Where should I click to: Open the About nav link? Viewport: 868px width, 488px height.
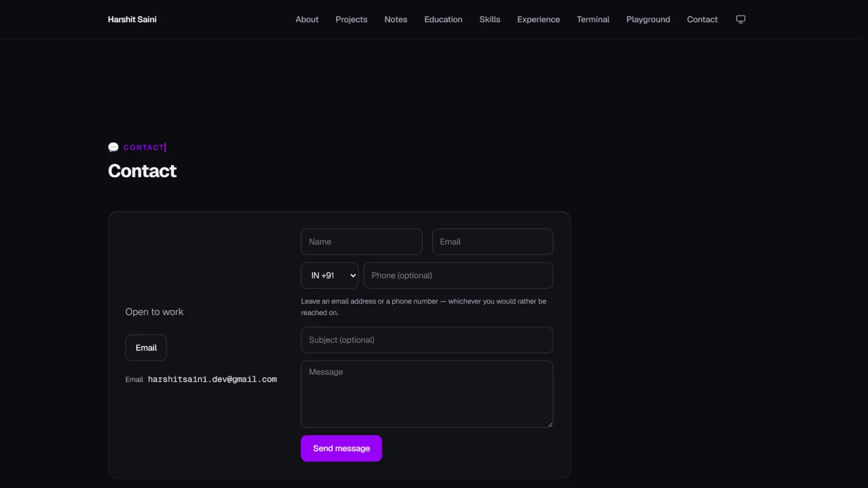(307, 20)
